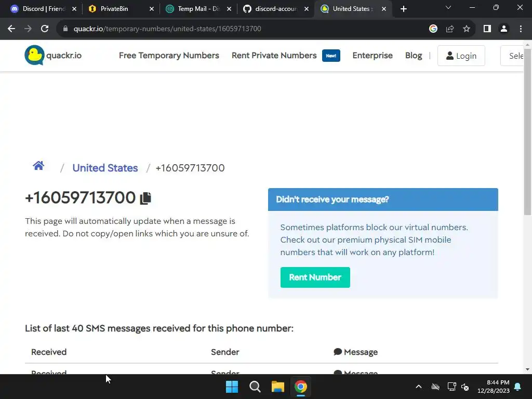Image resolution: width=532 pixels, height=399 pixels.
Task: Open the Chrome profile avatar
Action: click(504, 29)
